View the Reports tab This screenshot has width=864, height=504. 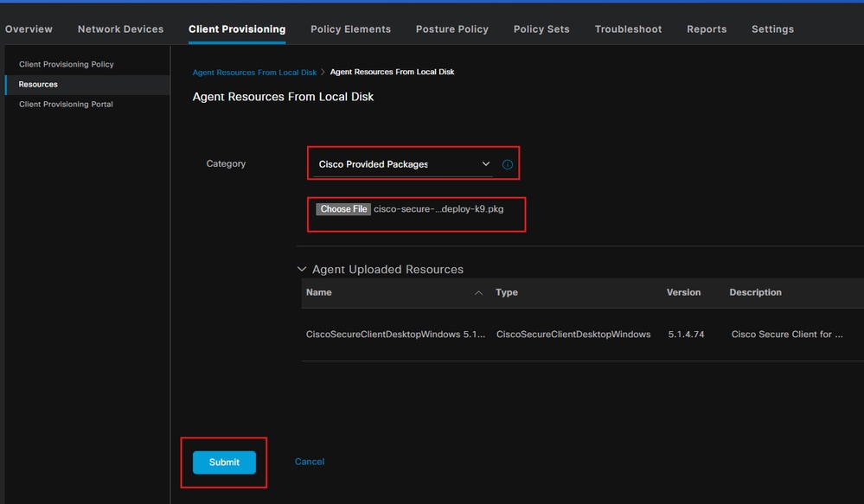(707, 29)
